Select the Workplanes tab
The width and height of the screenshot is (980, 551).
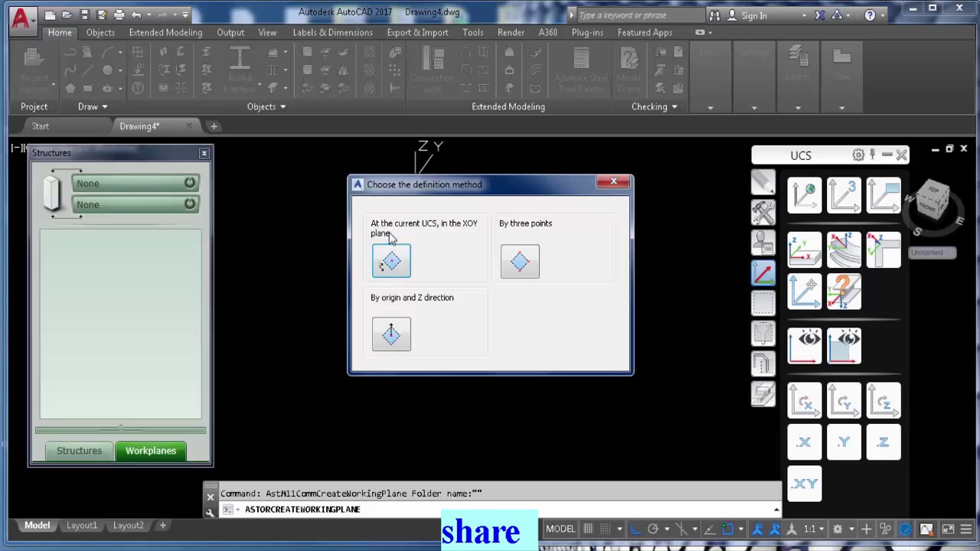[151, 451]
